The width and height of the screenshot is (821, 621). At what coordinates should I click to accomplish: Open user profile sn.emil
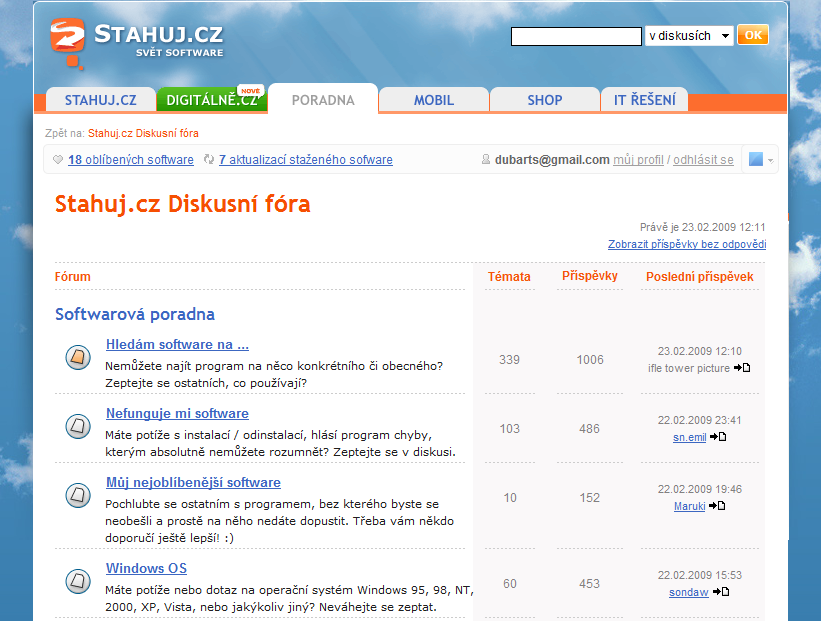point(690,437)
